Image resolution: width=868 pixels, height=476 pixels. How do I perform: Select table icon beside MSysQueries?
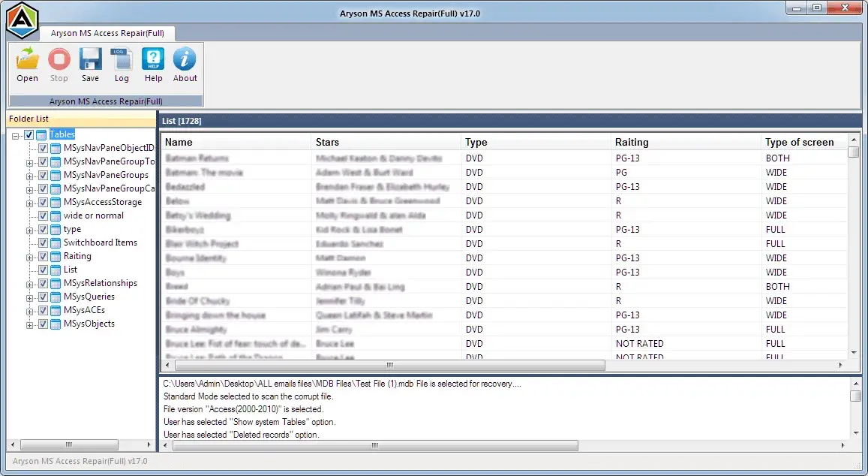[56, 297]
